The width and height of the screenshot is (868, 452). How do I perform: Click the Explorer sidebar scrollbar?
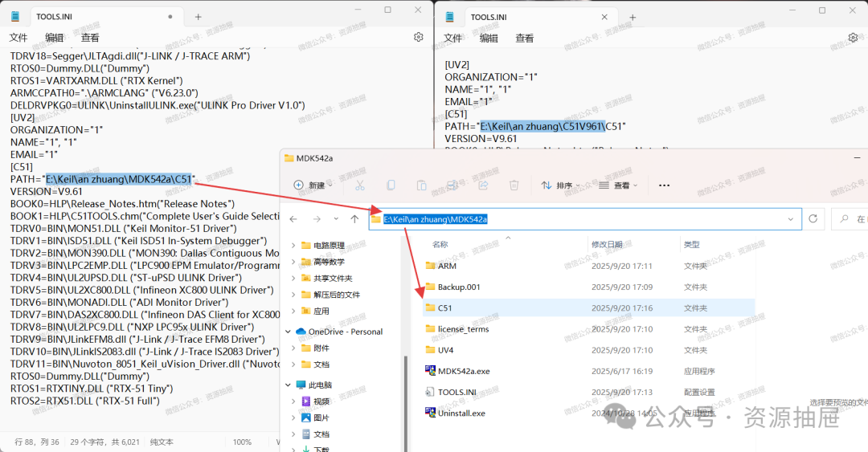pyautogui.click(x=405, y=403)
